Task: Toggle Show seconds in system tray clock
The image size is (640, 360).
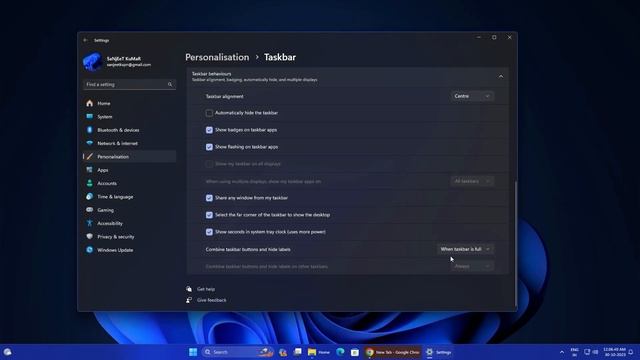Action: [x=209, y=232]
